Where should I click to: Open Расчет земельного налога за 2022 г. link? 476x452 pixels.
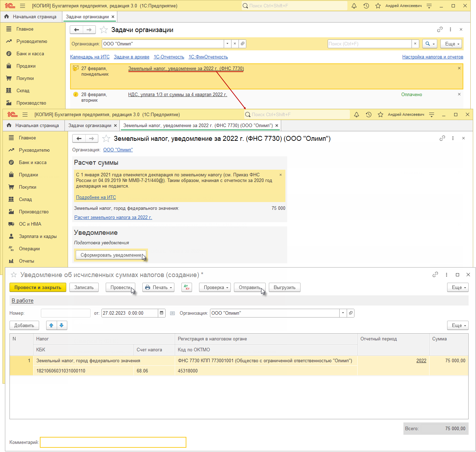(x=113, y=217)
